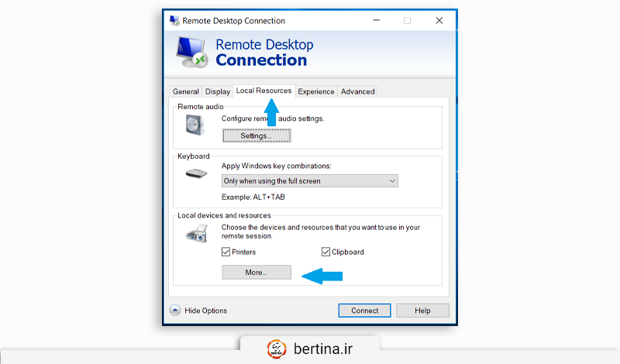
Task: Switch to the General tab
Action: pos(185,91)
